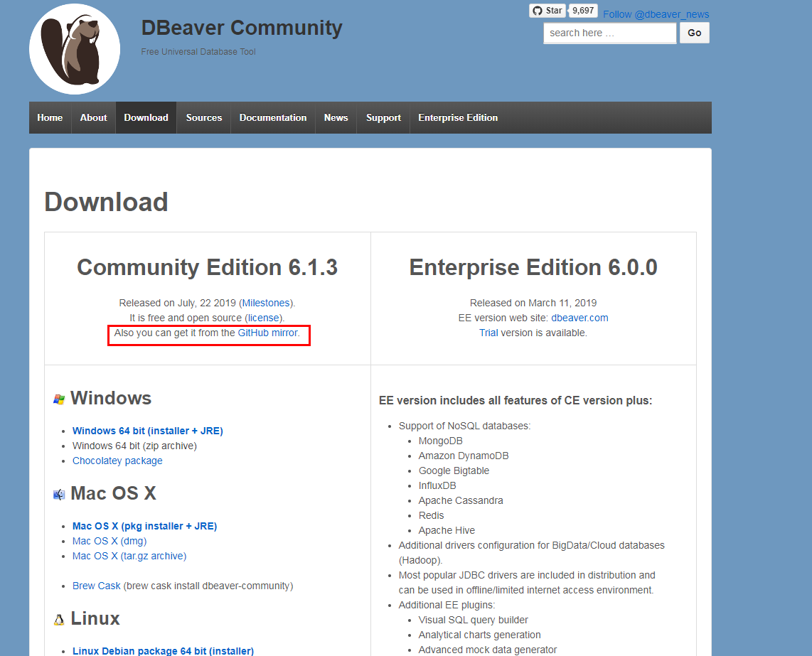Open the Sources menu item
Screen dimensions: 812x656
203,117
